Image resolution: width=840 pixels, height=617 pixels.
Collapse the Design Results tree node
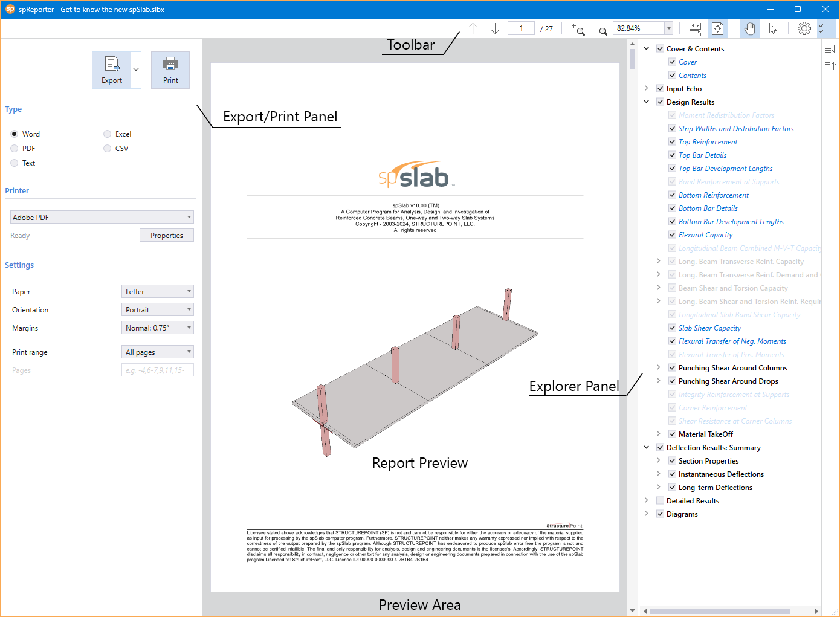647,102
